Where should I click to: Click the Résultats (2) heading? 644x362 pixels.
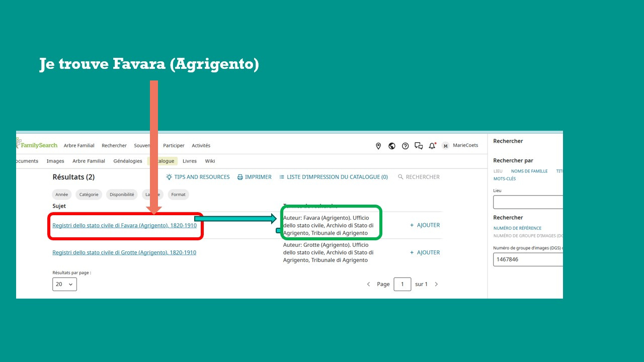tap(73, 177)
